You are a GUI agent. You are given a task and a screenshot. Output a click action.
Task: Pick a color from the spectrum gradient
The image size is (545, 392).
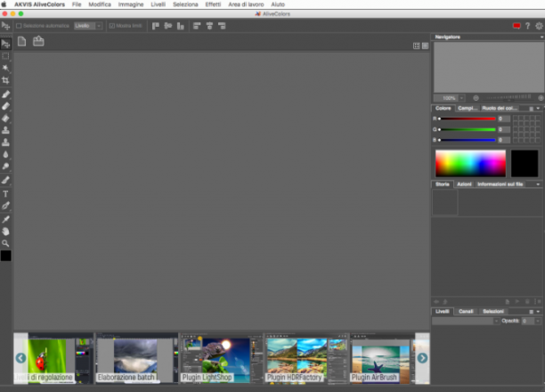(470, 163)
